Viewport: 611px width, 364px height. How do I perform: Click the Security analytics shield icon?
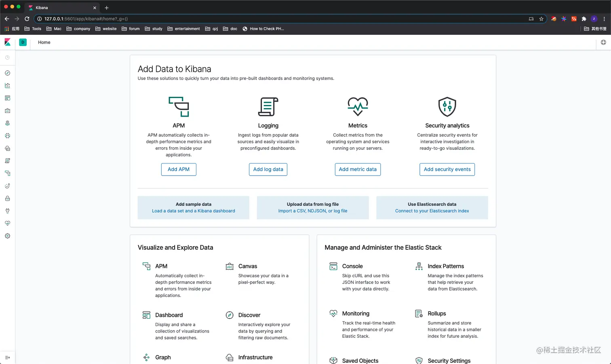[447, 107]
